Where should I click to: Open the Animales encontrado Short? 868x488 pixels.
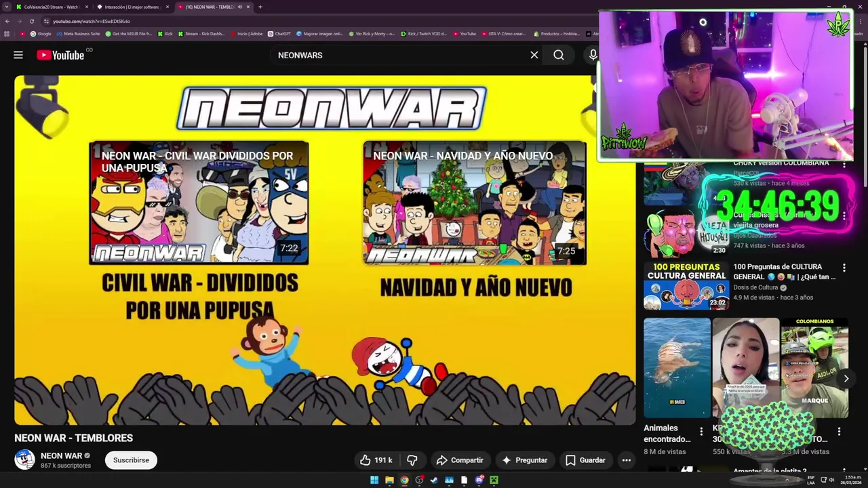pos(677,368)
